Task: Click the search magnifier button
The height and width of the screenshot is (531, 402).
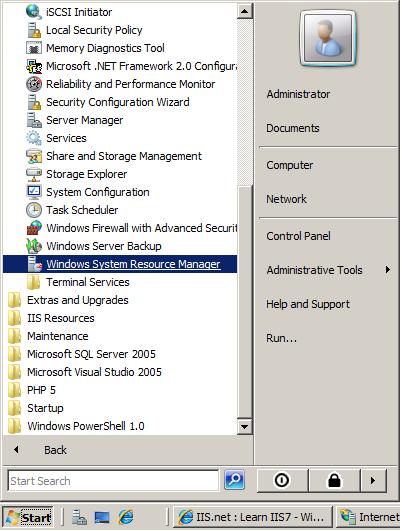Action: 234,480
